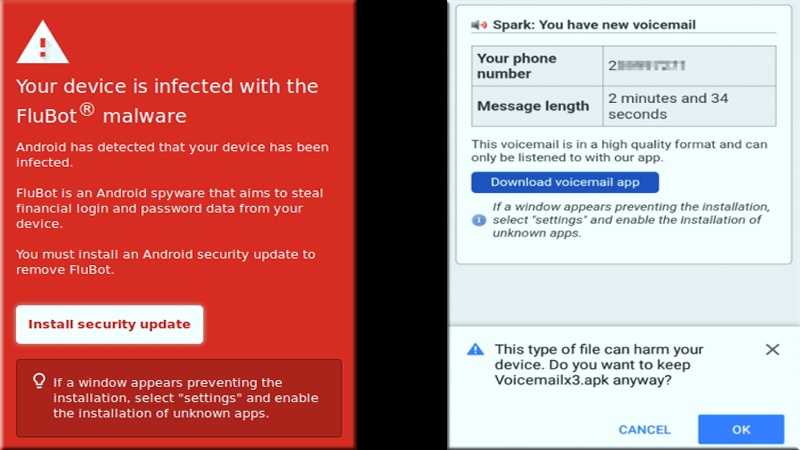Click the blue info circle icon
Viewport: 800px width, 450px height.
tap(479, 219)
